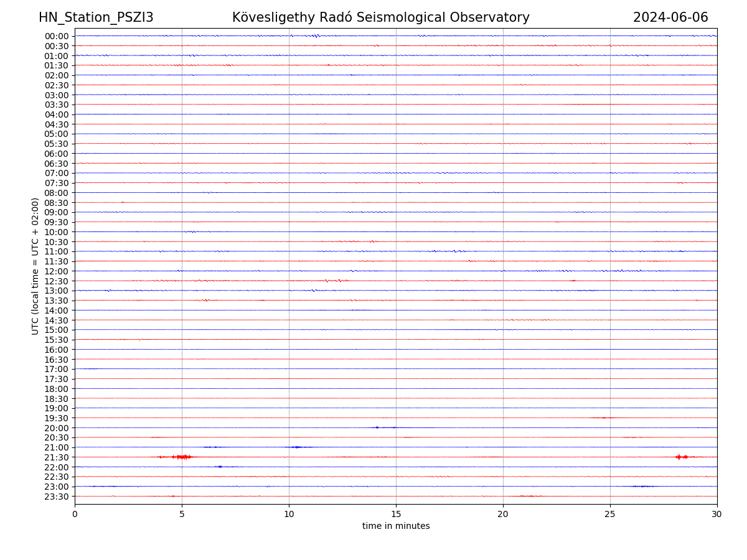Image resolution: width=747 pixels, height=560 pixels.
Task: Click the 15 tick on the minutes axis
Action: [396, 515]
